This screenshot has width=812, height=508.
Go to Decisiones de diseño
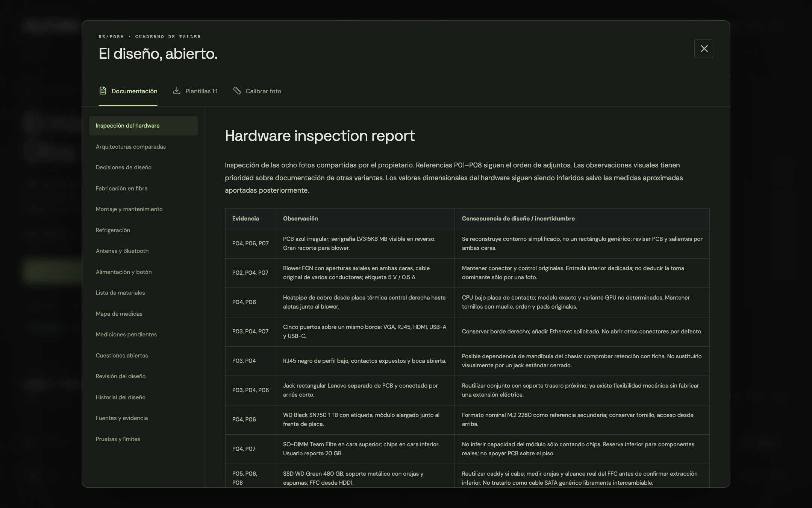pyautogui.click(x=143, y=167)
